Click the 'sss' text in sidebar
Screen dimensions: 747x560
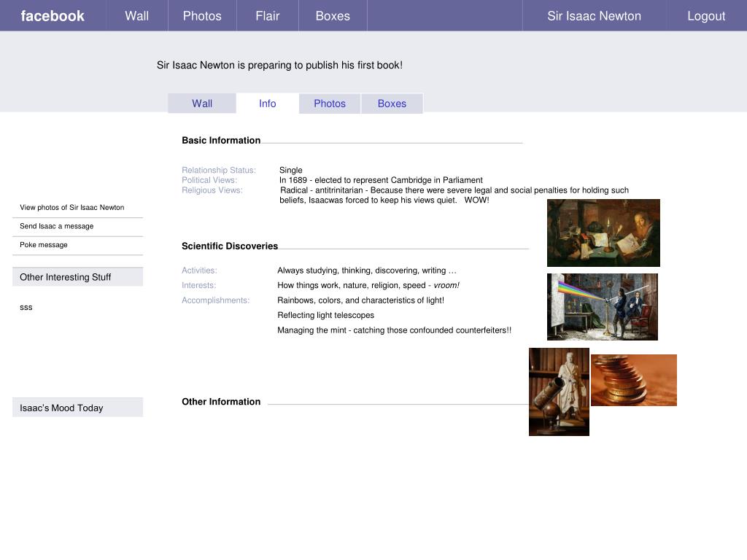[26, 308]
